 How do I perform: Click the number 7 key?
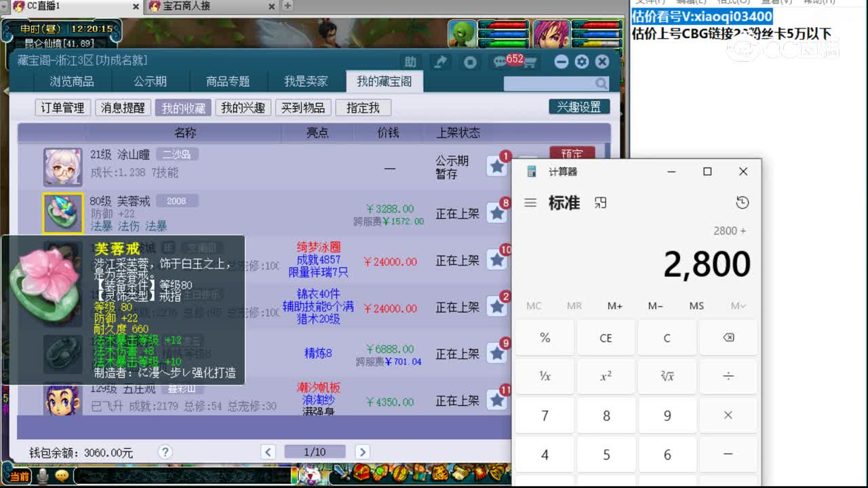[x=545, y=415]
